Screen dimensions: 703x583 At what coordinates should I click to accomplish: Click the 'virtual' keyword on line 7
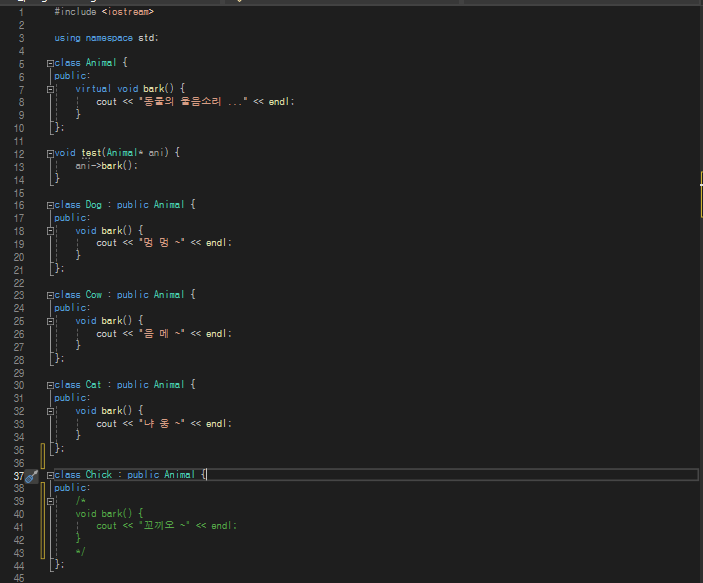click(x=93, y=89)
